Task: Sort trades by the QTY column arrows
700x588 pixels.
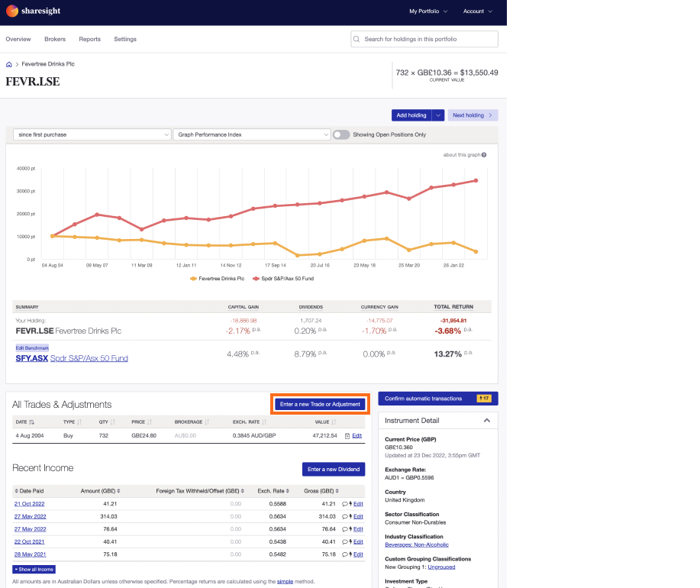Action: pos(112,422)
